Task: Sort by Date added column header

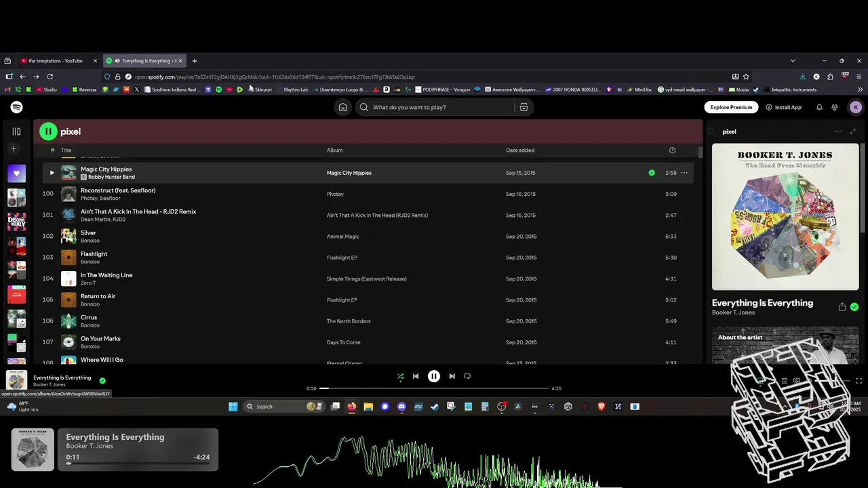Action: point(520,150)
